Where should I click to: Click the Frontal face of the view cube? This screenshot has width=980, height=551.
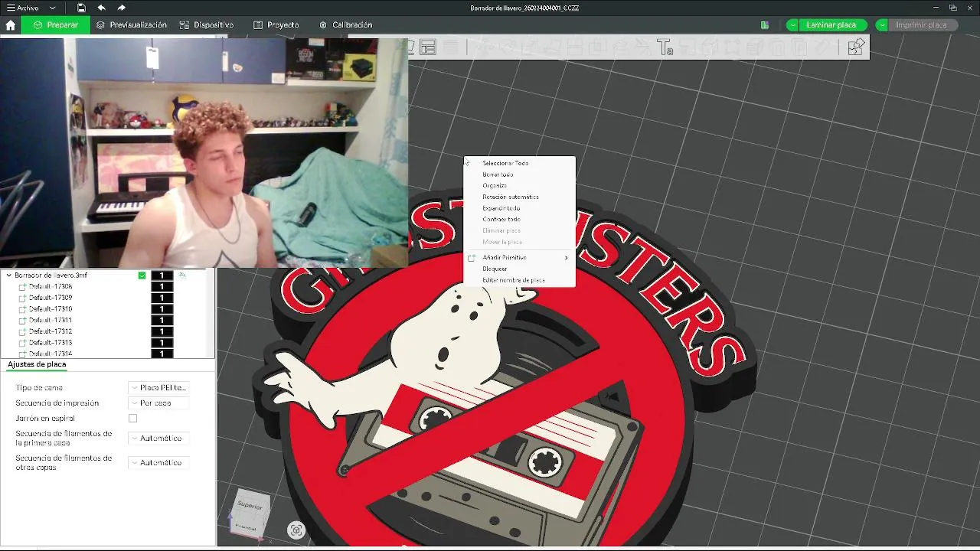246,527
